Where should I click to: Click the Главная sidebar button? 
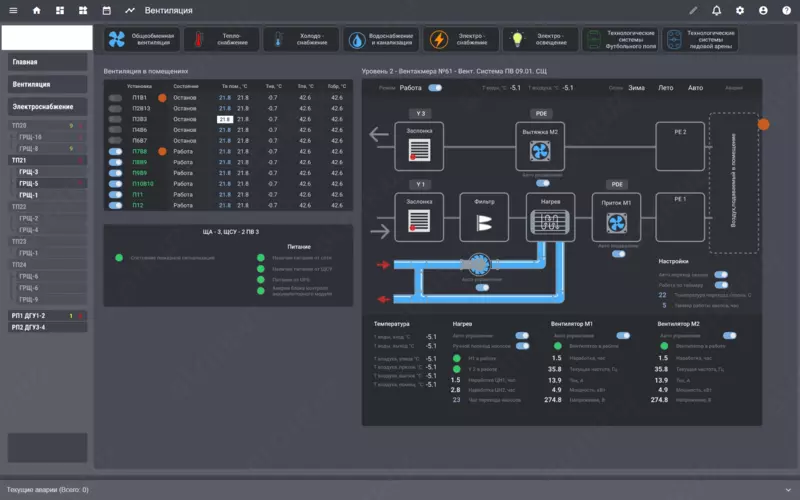tap(47, 62)
